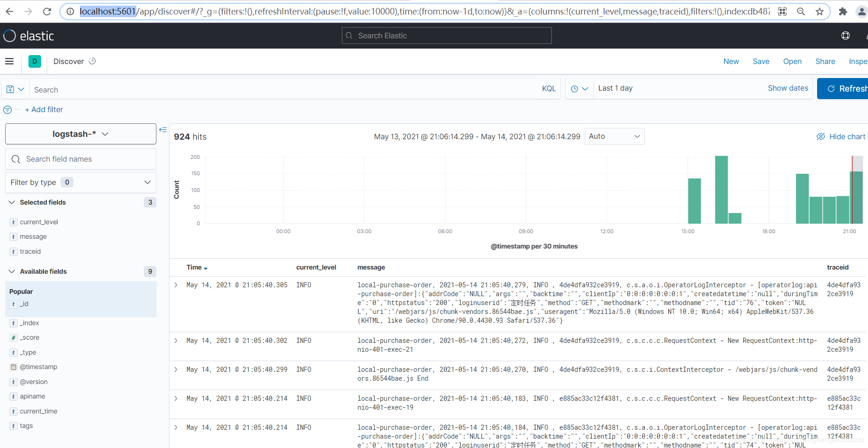Click the KQL query Search input
Viewport: 868px width, 448px height.
pos(284,89)
